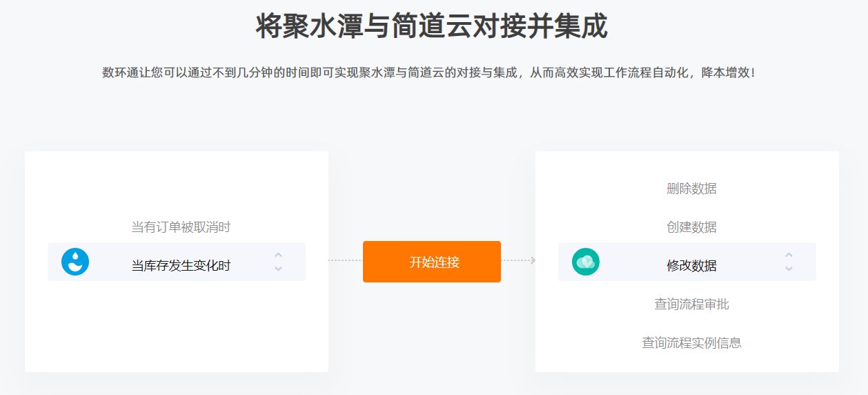Pick the 创建数据 action option

tap(691, 227)
